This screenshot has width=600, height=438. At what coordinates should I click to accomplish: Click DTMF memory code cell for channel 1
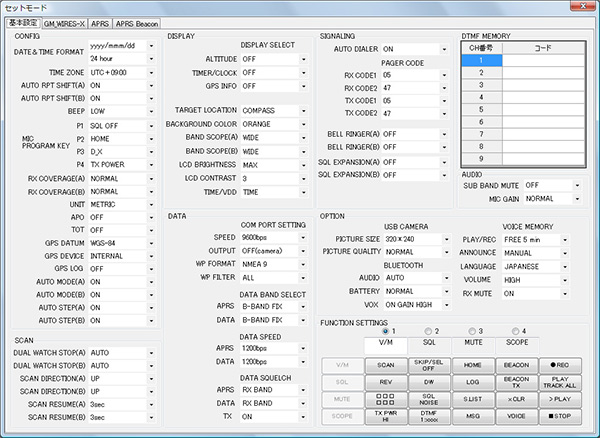542,59
